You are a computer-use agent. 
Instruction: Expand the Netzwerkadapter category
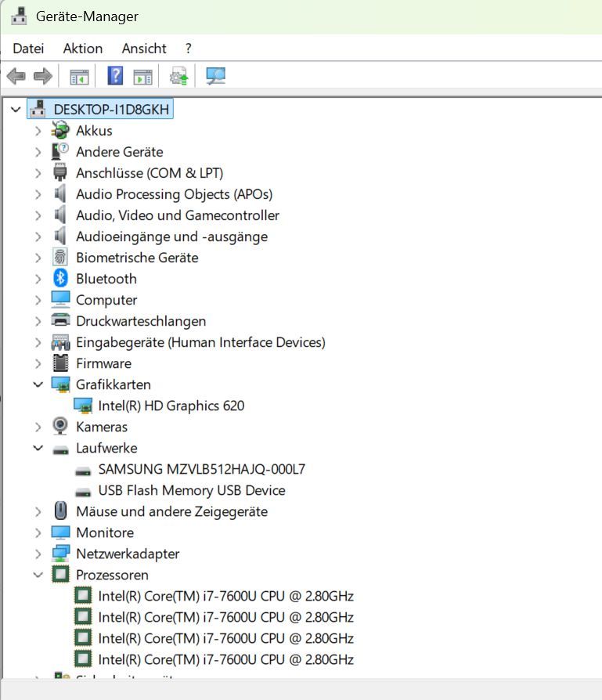point(38,554)
